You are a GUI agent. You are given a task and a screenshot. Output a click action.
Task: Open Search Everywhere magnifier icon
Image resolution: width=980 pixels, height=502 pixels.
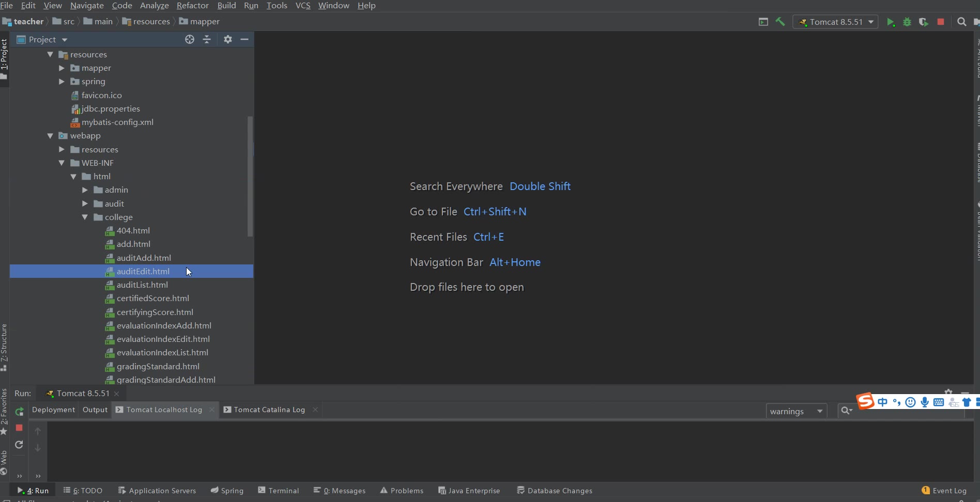click(961, 22)
